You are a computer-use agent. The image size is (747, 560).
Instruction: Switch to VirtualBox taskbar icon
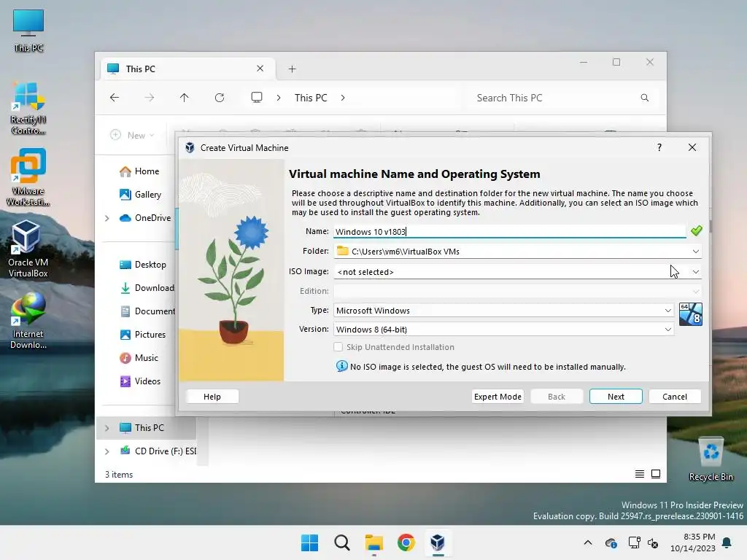point(438,542)
